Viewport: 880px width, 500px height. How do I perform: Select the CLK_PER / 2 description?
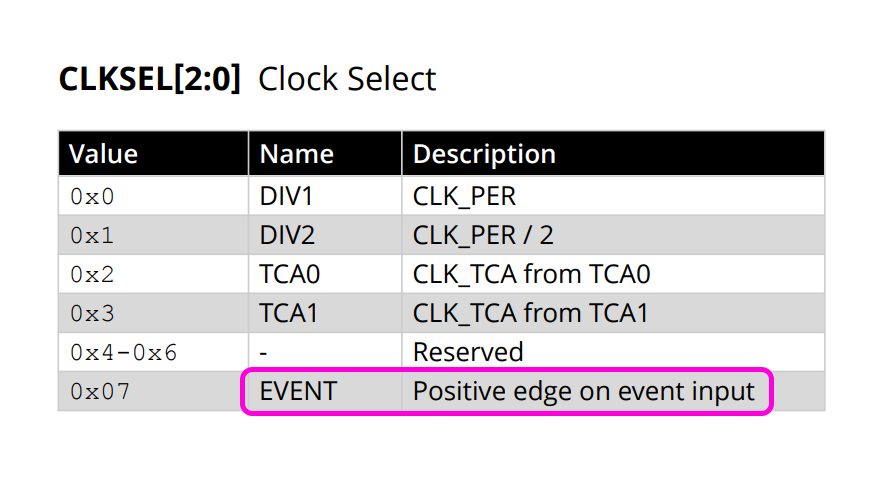click(483, 235)
